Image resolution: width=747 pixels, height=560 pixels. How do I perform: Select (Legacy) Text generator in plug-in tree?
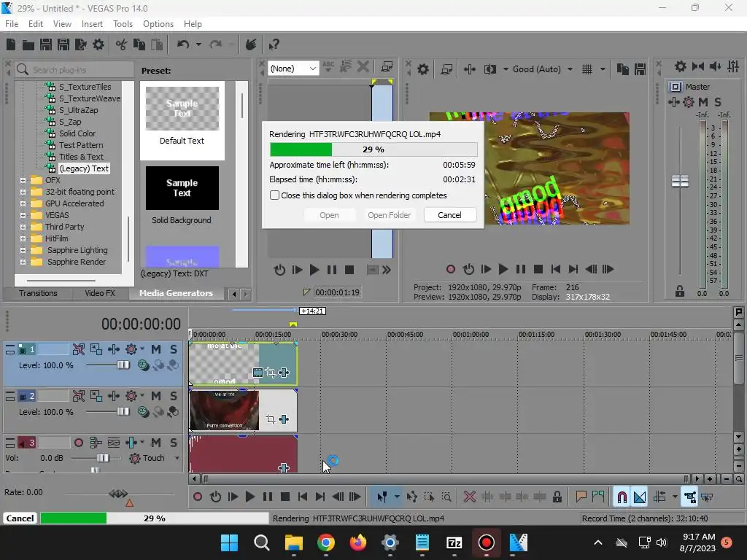(x=84, y=168)
